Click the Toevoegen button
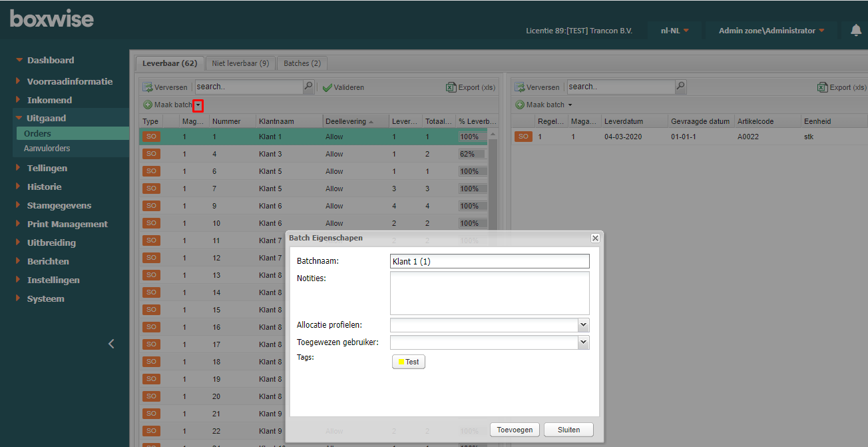This screenshot has width=868, height=447. click(515, 429)
